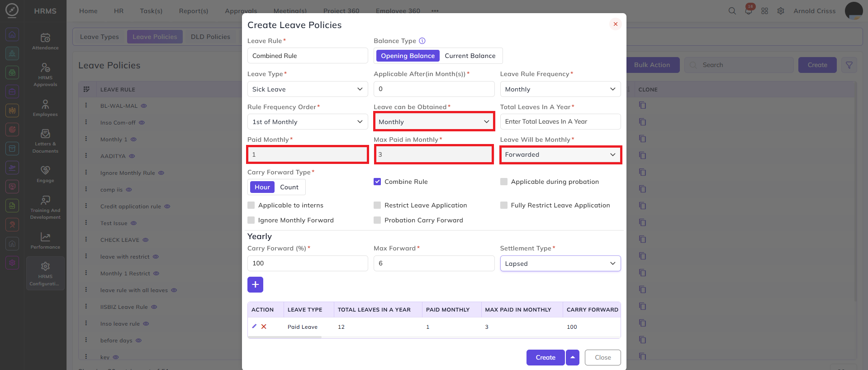The height and width of the screenshot is (370, 868).
Task: Add rule with the plus button
Action: [x=255, y=284]
